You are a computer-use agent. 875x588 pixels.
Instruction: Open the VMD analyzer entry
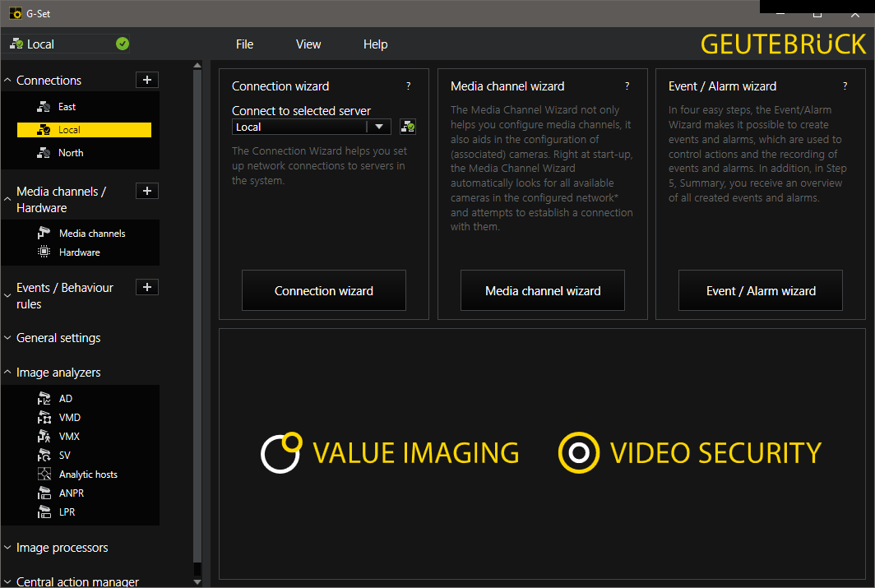click(x=70, y=417)
